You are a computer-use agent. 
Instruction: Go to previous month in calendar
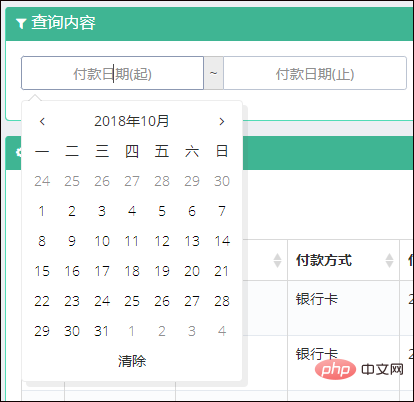coord(42,121)
